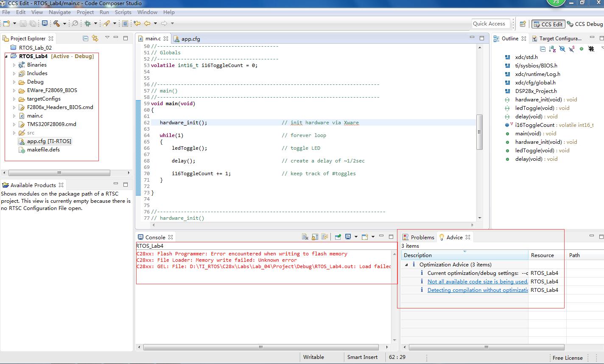
Task: Switch to the app.cfg editor tab
Action: (190, 39)
